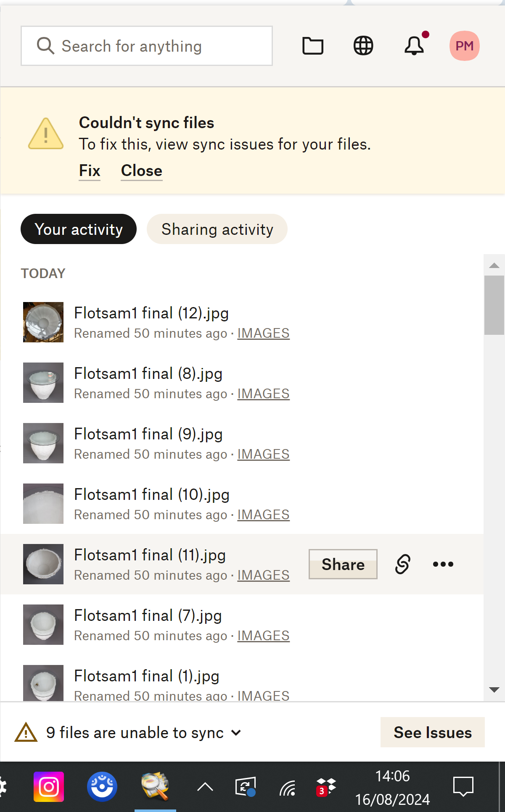Click the globe icon to open Dropbox website

pyautogui.click(x=363, y=46)
